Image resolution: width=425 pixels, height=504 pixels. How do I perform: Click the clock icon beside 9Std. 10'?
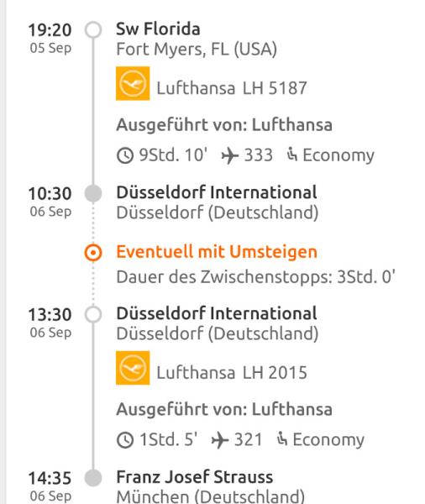point(125,155)
